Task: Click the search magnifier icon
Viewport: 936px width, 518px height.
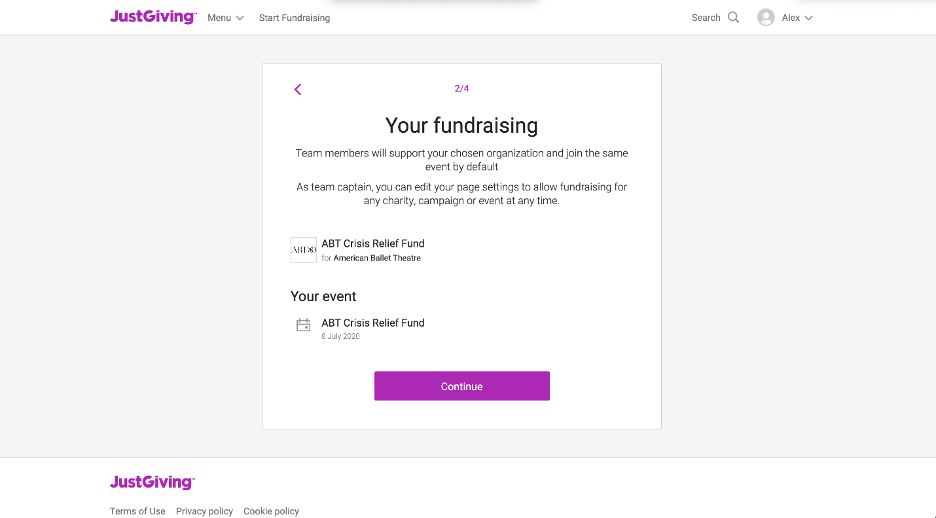Action: 734,17
